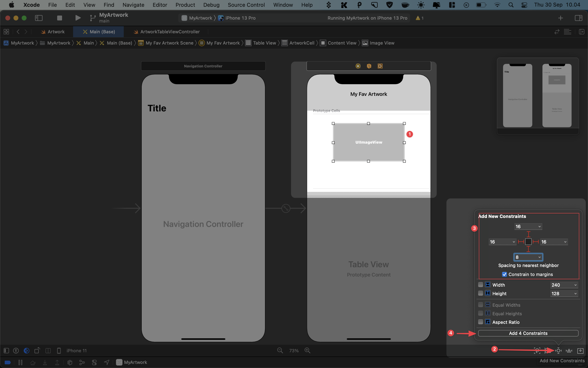Image resolution: width=588 pixels, height=368 pixels.
Task: Choose MyArtwork scheme in toolbar
Action: click(x=197, y=18)
